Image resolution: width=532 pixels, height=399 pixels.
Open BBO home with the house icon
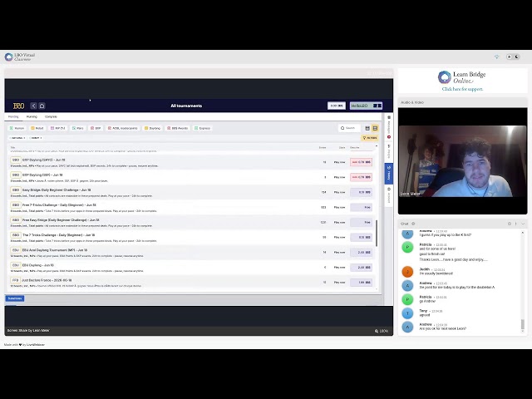pyautogui.click(x=42, y=106)
